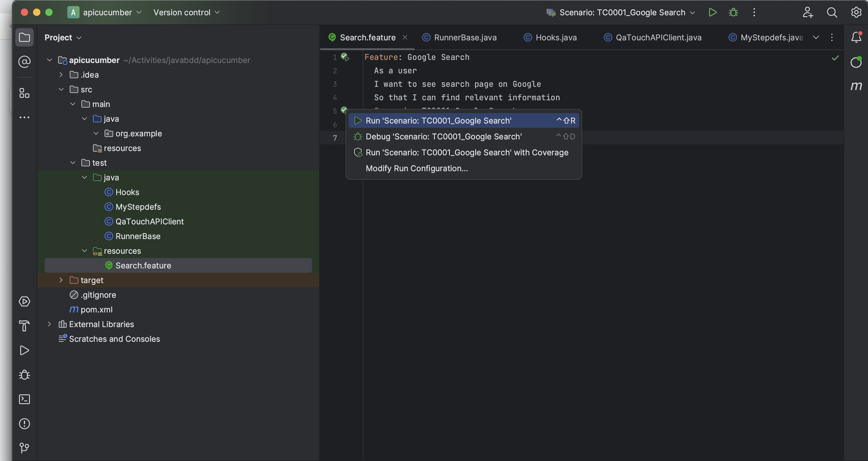Open editor tab options three-dot menu
Viewport: 868px width, 461px height.
[832, 37]
